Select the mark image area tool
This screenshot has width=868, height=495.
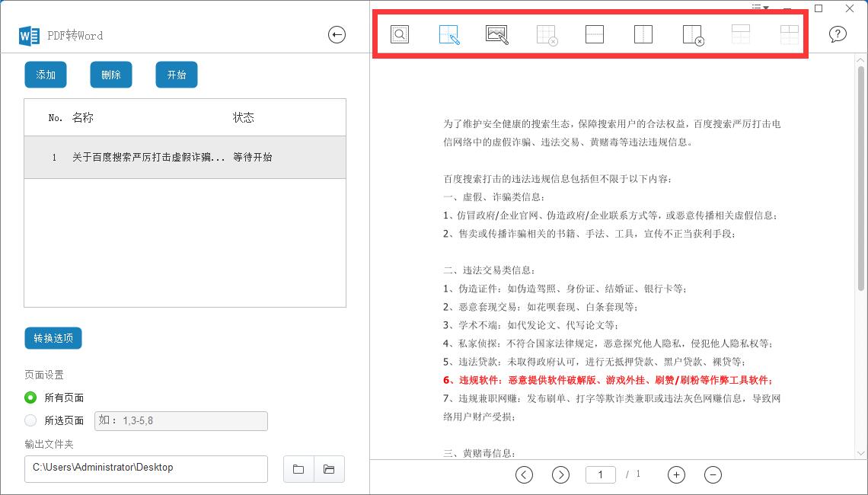click(x=497, y=34)
